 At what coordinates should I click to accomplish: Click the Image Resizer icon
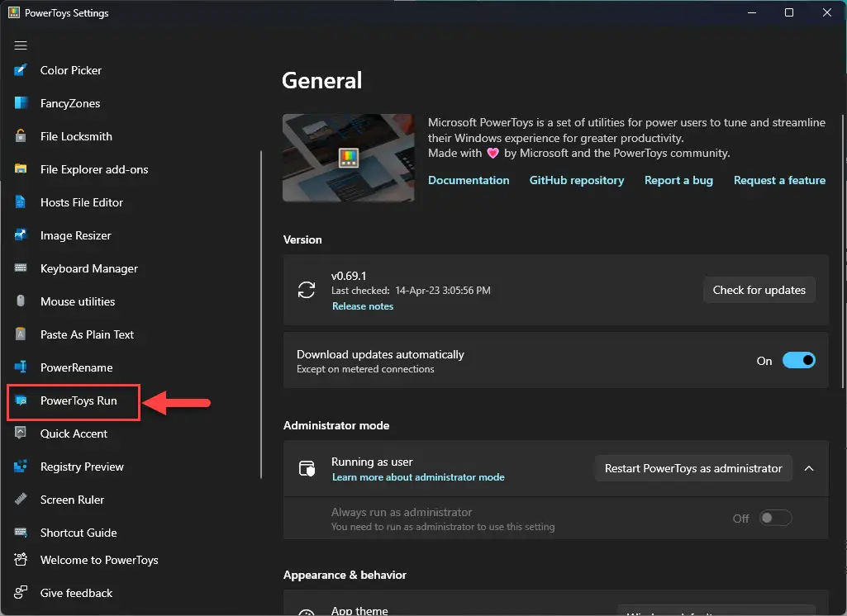21,235
